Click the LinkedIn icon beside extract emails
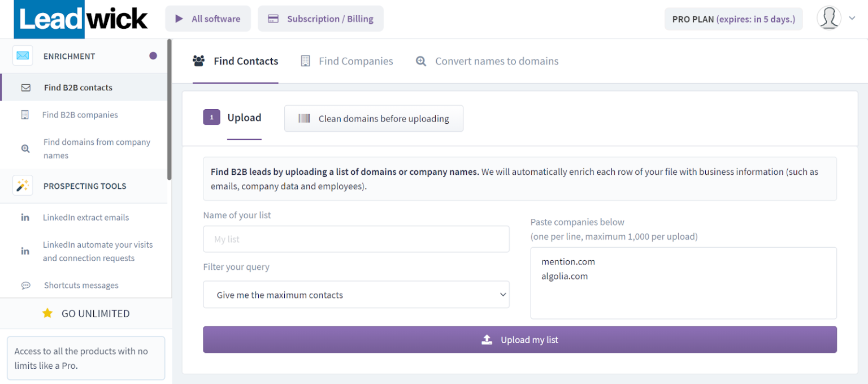 point(25,218)
